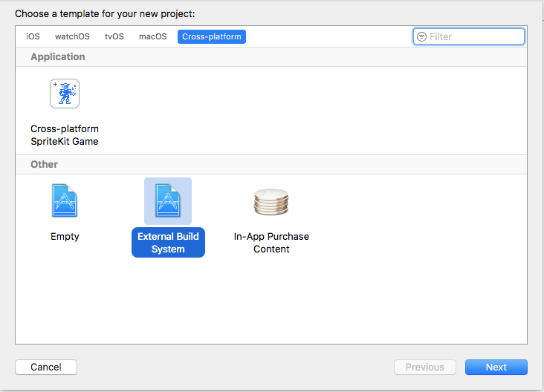Click the Next button
Screen dimensions: 544x392
point(496,367)
